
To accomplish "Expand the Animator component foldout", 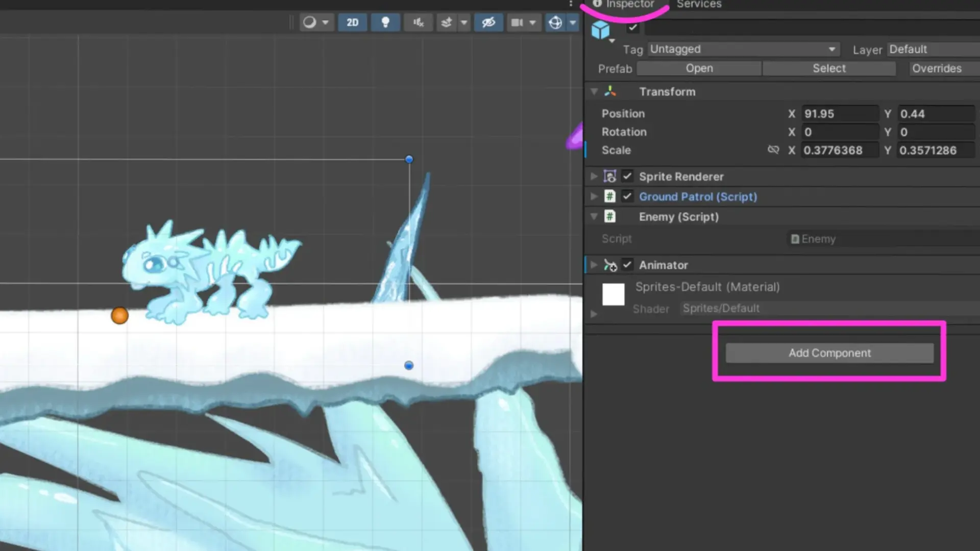I will 594,265.
